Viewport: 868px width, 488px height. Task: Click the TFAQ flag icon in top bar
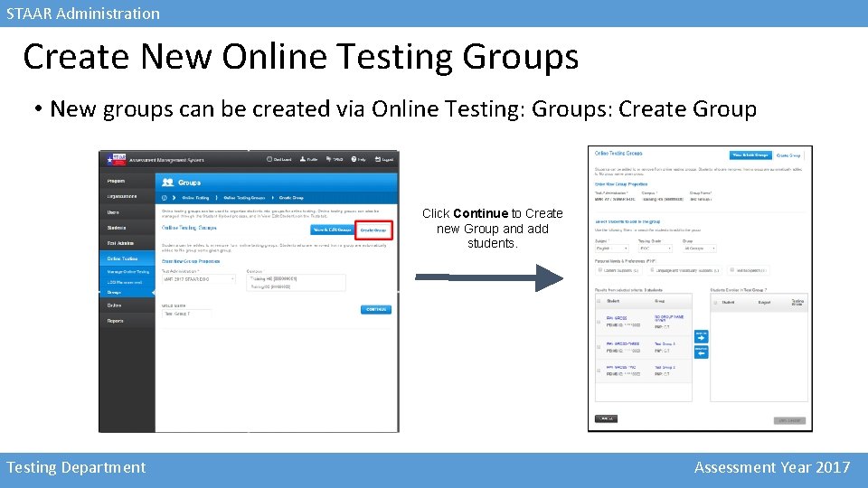tap(328, 159)
